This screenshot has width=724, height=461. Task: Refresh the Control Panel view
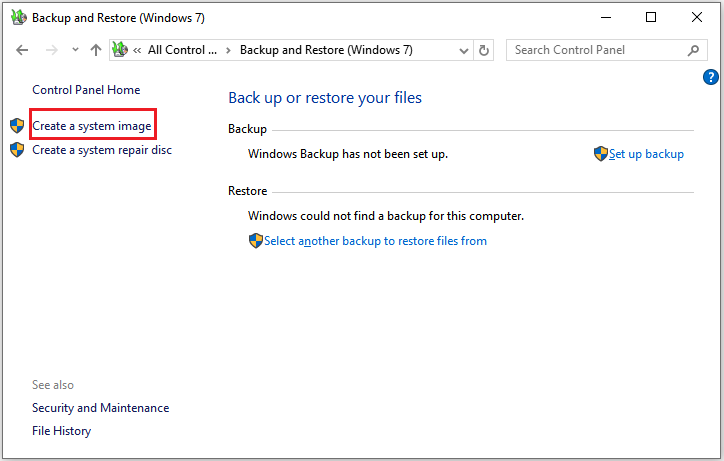point(483,50)
